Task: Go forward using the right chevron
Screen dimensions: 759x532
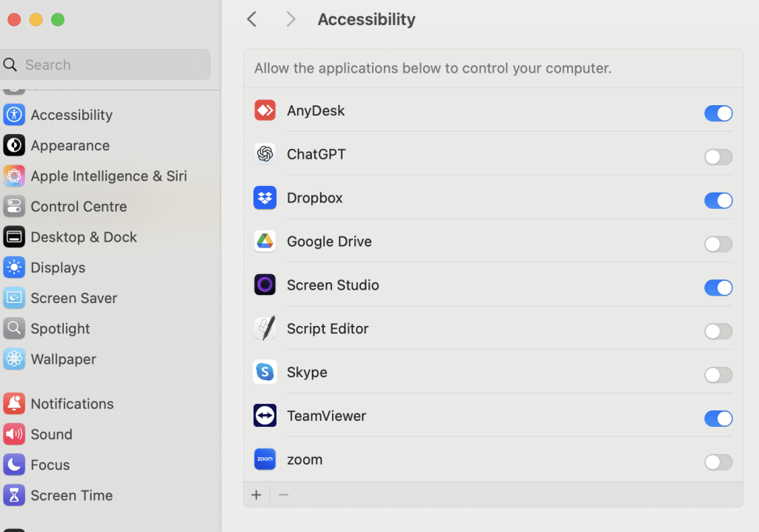Action: (291, 19)
